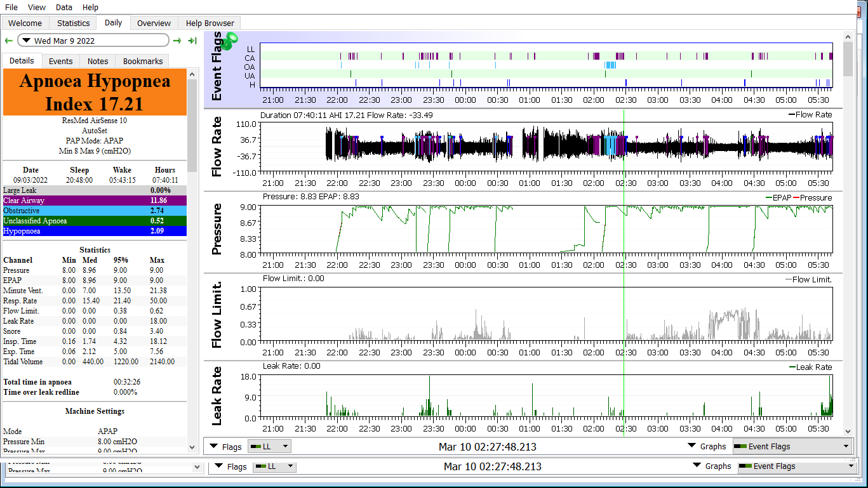Show the Bookmarks tab
Image resolution: width=868 pixels, height=488 pixels.
click(x=143, y=61)
